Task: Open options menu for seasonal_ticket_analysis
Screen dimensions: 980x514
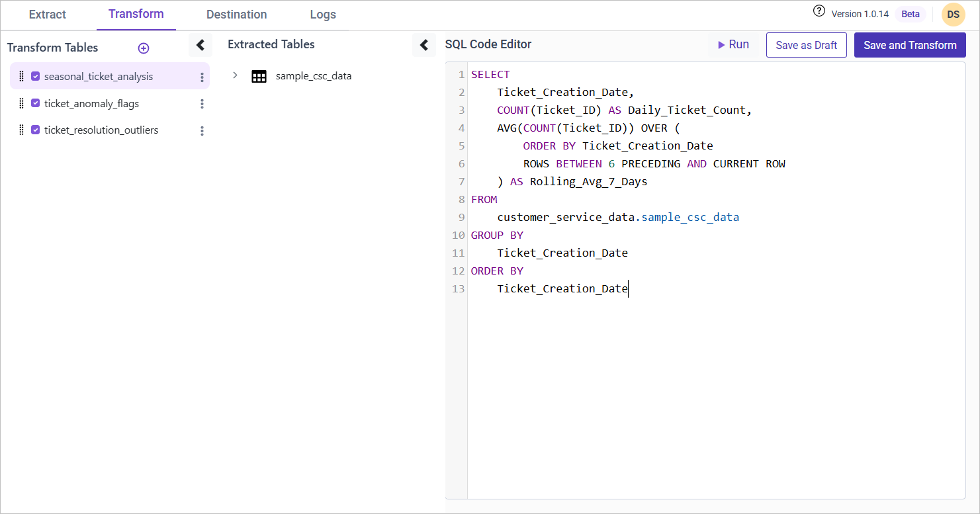Action: click(x=202, y=77)
